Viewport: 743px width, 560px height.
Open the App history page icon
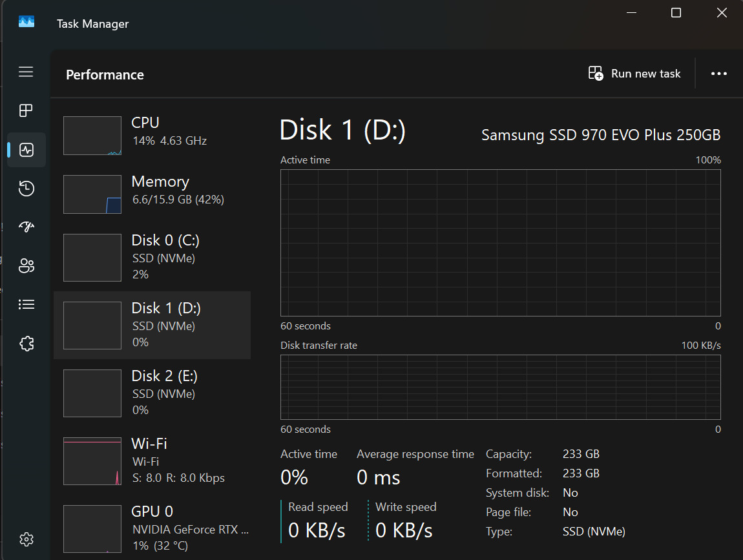[26, 189]
